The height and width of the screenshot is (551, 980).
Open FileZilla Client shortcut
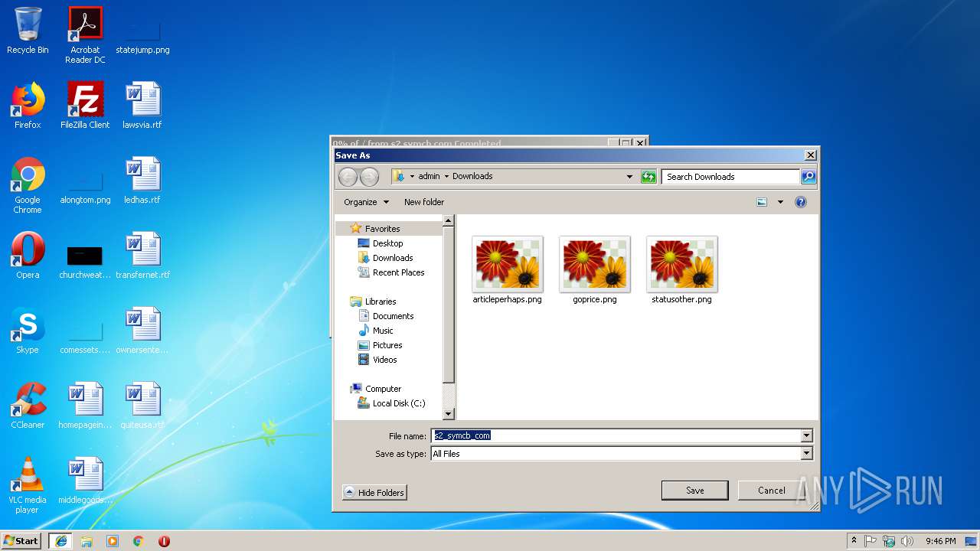click(x=85, y=106)
